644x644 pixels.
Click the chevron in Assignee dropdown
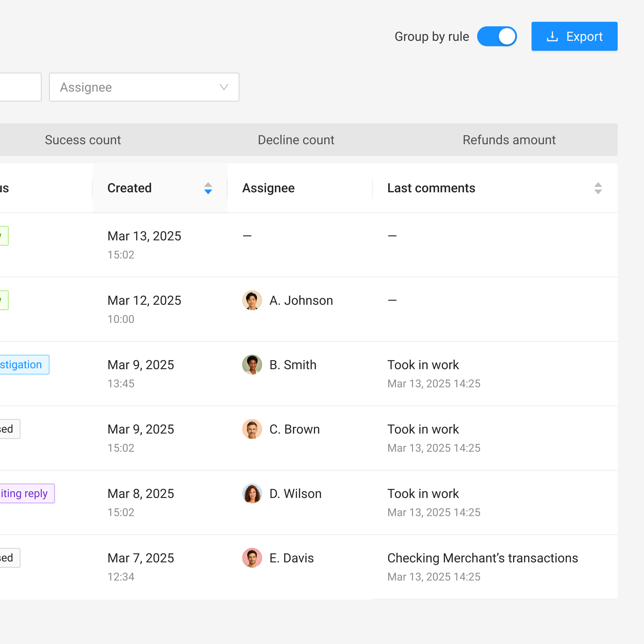pyautogui.click(x=224, y=87)
